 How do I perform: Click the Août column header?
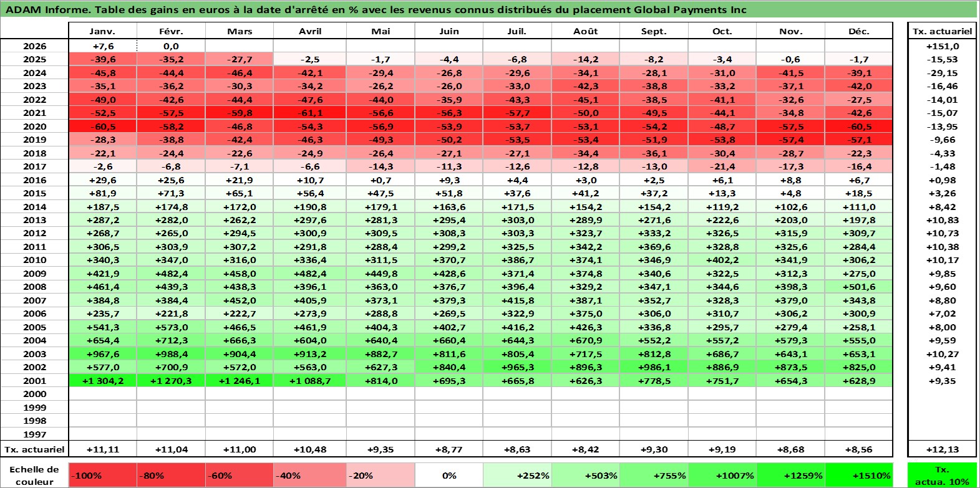[x=586, y=31]
